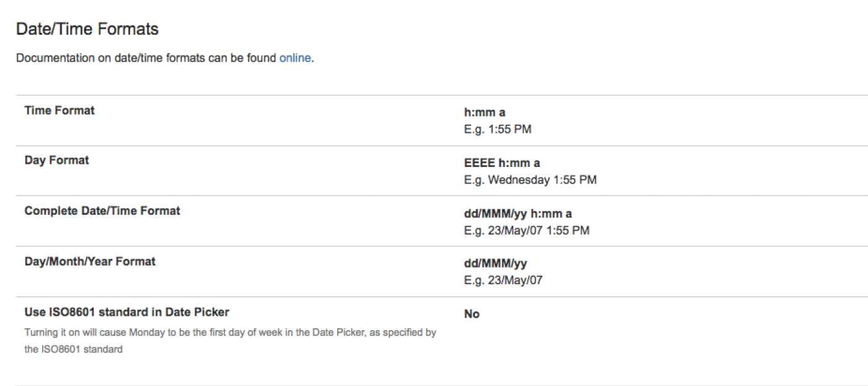Click the 23/May/07 1:55 PM example

click(526, 231)
